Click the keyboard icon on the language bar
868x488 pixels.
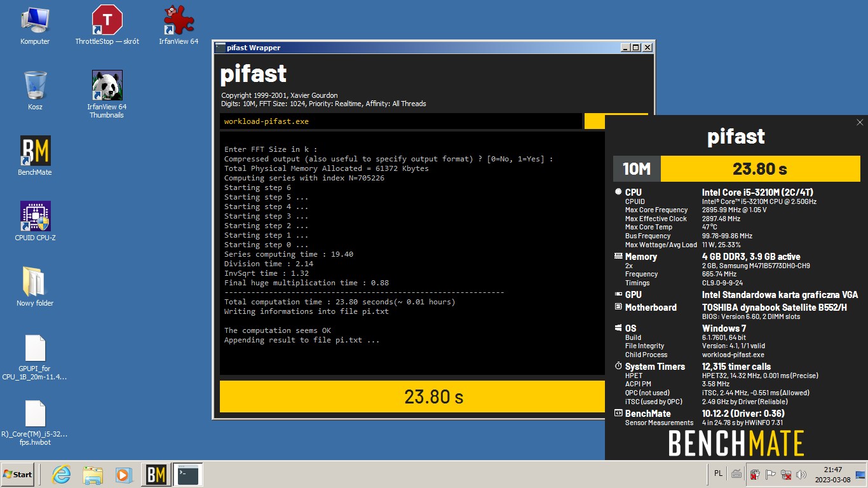pyautogui.click(x=736, y=473)
